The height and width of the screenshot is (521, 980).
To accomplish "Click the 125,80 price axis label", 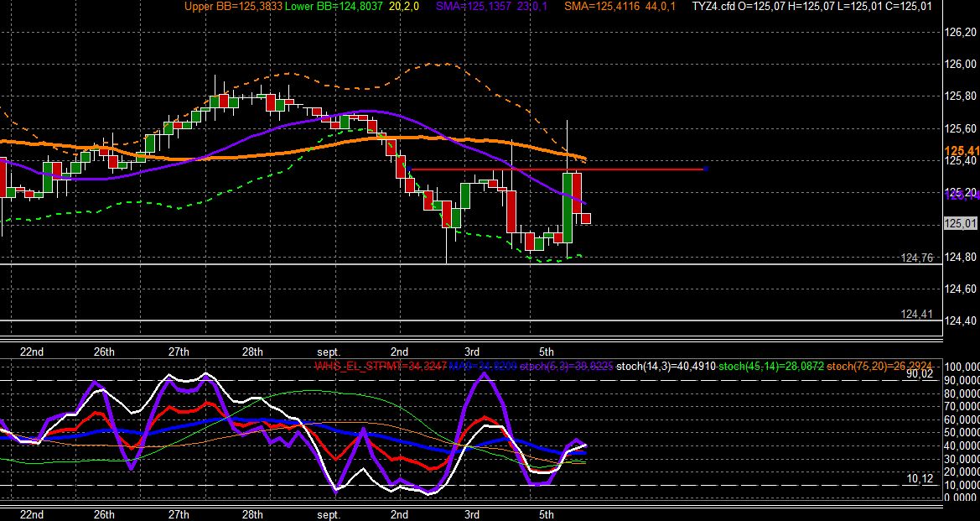I will (x=962, y=96).
